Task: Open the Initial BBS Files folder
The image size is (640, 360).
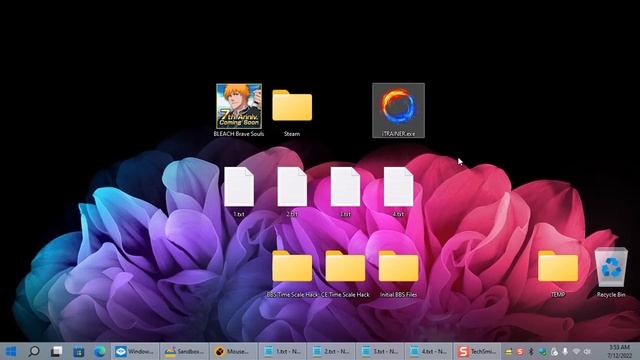Action: (x=398, y=274)
